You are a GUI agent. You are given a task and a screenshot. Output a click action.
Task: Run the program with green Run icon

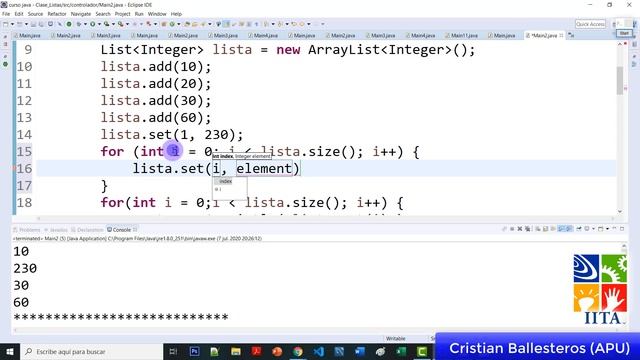(92, 24)
